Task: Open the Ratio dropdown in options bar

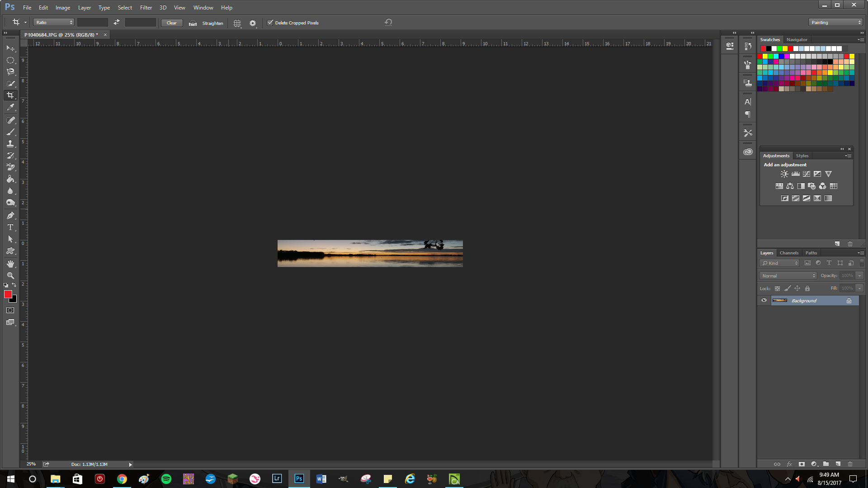Action: (53, 22)
